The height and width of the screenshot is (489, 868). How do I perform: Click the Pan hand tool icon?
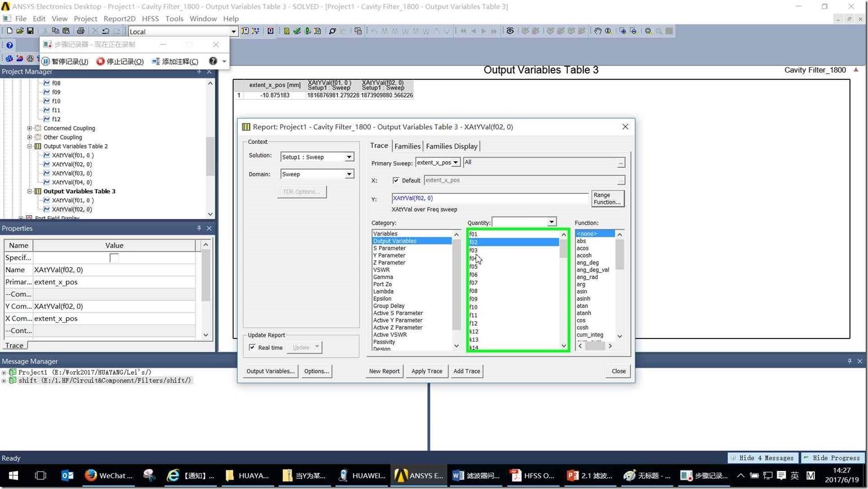coord(597,31)
